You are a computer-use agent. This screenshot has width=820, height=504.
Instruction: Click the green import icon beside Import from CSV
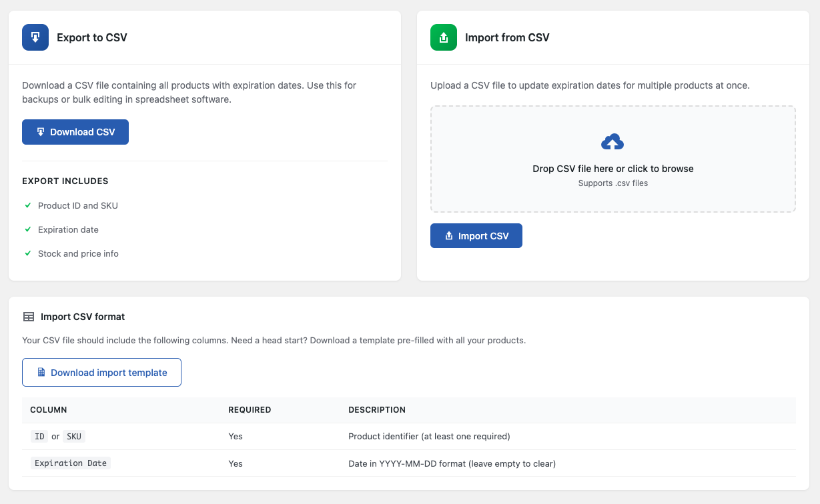click(444, 37)
